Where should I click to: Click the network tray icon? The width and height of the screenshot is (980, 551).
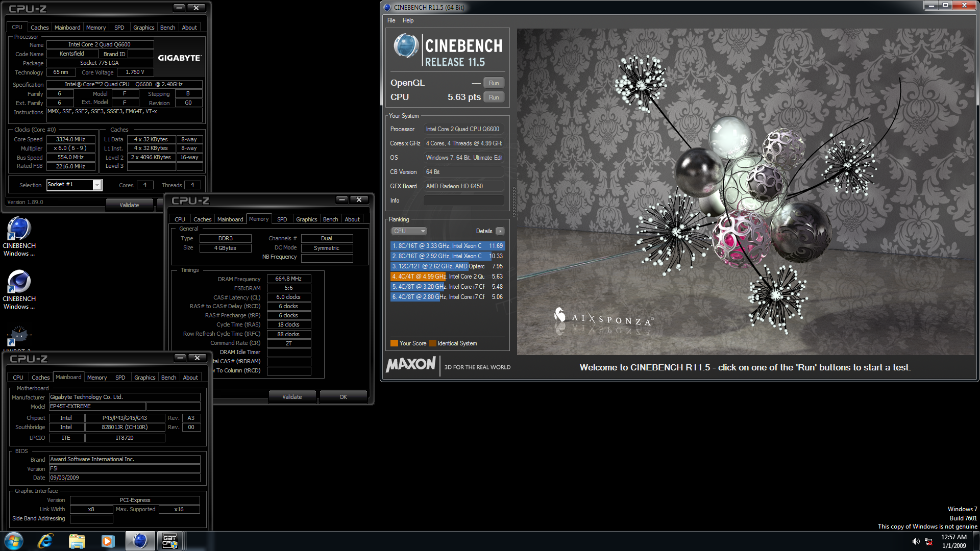pos(928,541)
